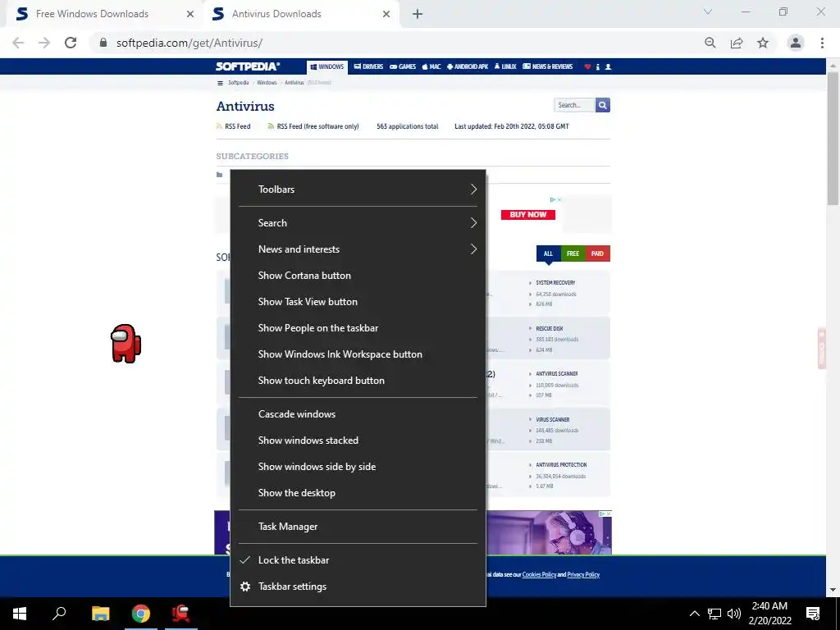This screenshot has height=630, width=840.
Task: Click the BUY NOW ad button
Action: [x=528, y=215]
